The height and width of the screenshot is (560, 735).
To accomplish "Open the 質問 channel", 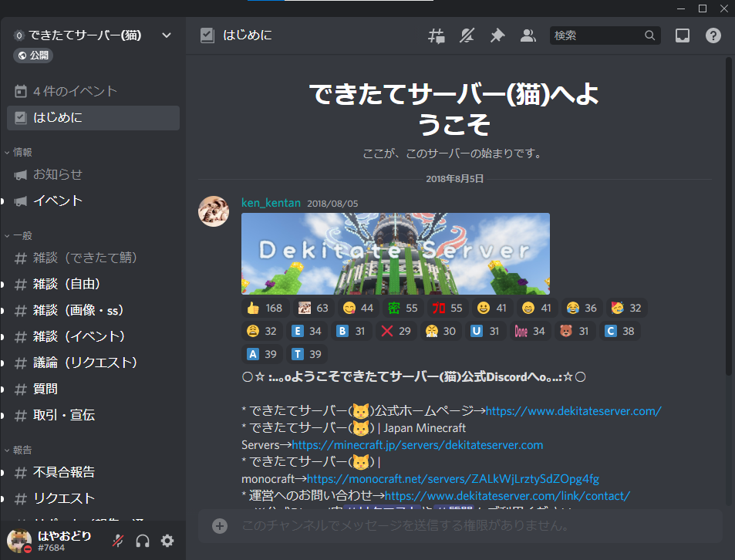I will pos(93,389).
